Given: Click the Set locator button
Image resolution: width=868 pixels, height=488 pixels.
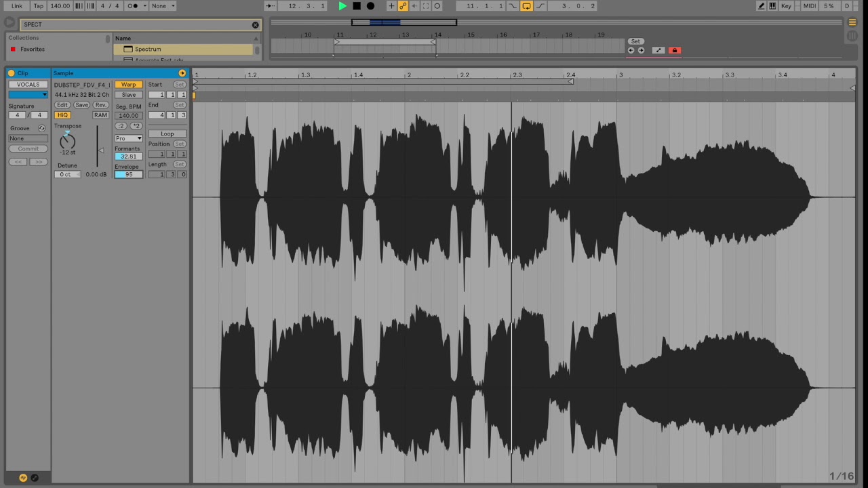Looking at the screenshot, I should click(x=635, y=41).
